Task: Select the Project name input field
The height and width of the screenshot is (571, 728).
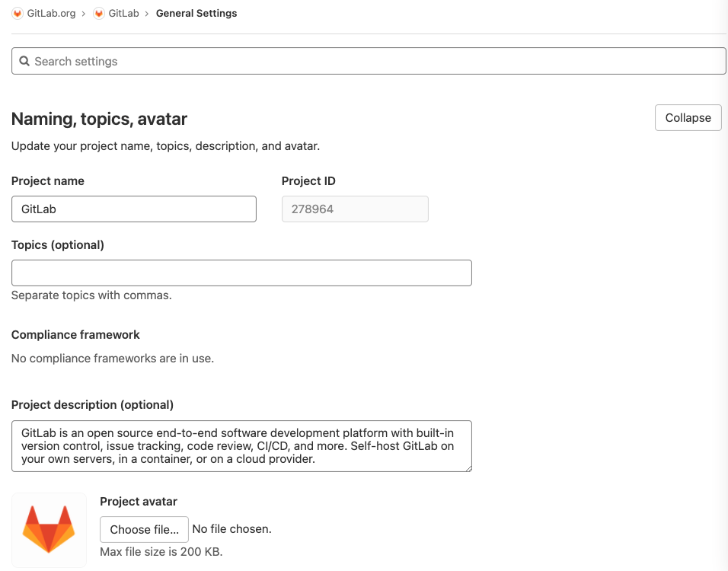Action: [x=133, y=209]
